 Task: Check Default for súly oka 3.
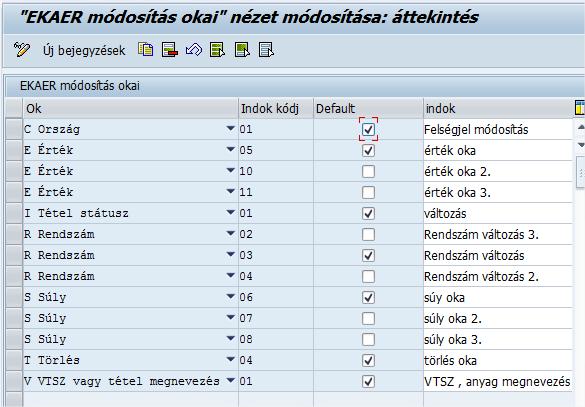(368, 339)
